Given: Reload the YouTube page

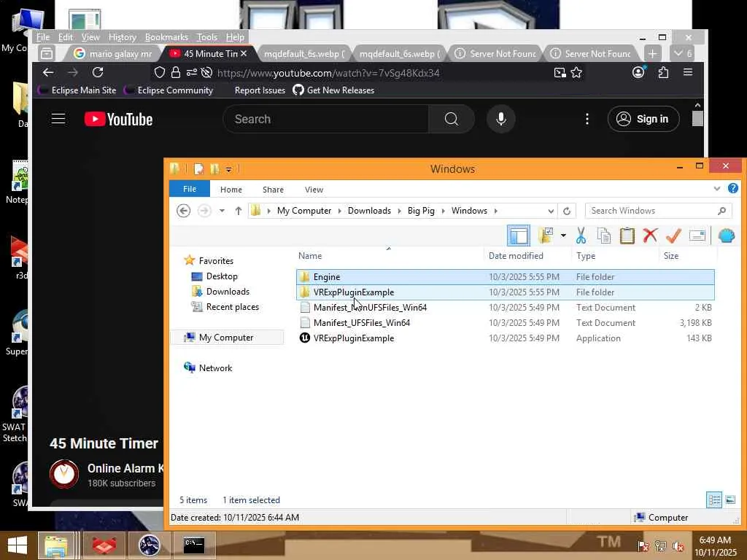Looking at the screenshot, I should coord(98,72).
